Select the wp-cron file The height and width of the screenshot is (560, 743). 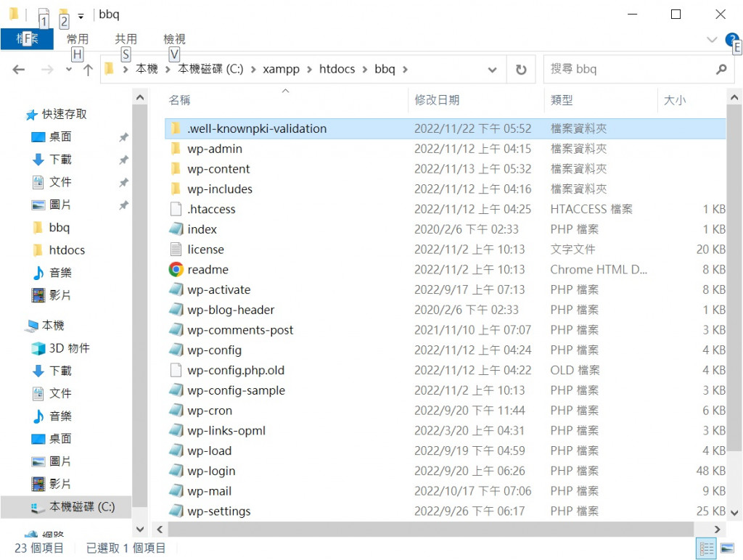pos(210,411)
